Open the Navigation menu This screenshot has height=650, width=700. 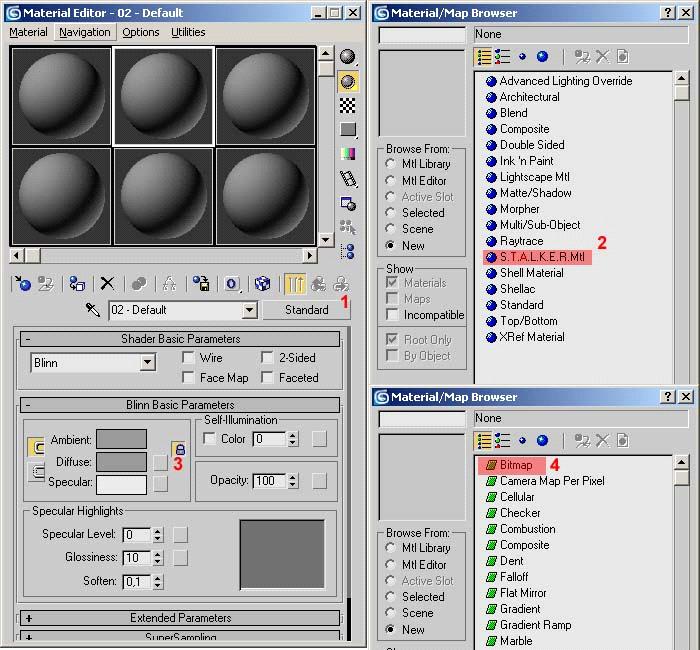tap(85, 32)
